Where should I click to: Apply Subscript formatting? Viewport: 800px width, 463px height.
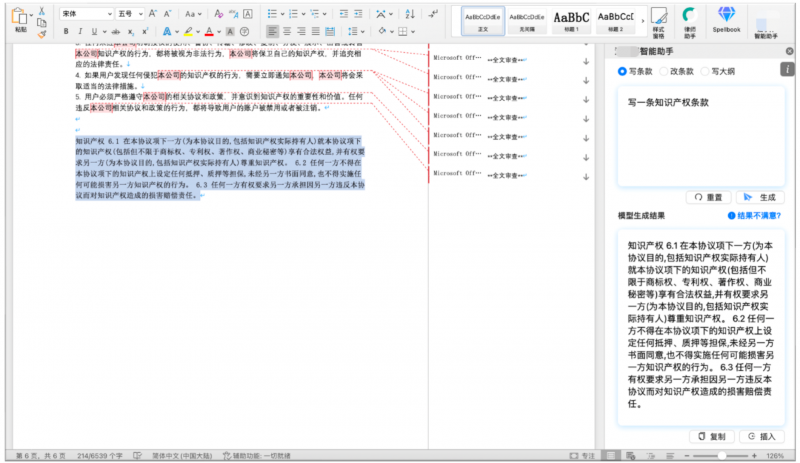[x=131, y=32]
